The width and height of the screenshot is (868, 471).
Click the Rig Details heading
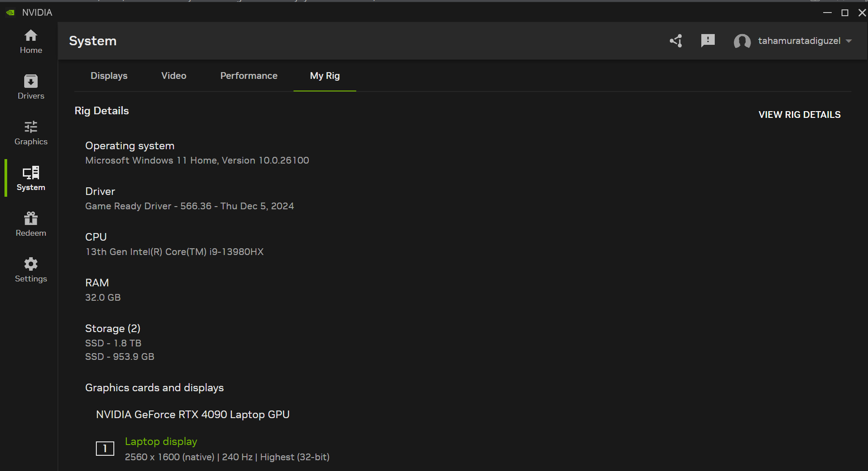pos(102,111)
